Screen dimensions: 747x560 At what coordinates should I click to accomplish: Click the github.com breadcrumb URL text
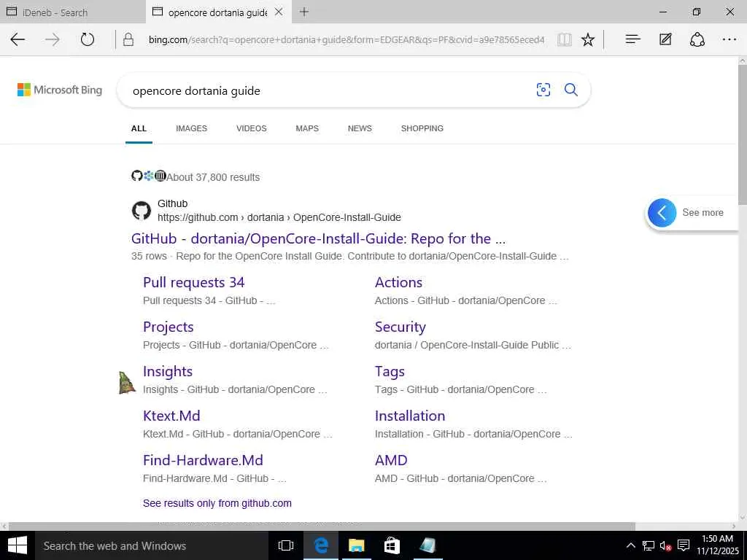click(279, 217)
